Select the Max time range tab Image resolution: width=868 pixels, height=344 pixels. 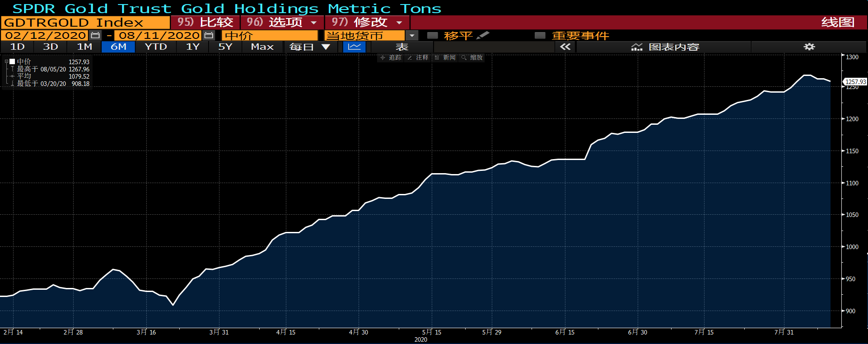pos(262,47)
